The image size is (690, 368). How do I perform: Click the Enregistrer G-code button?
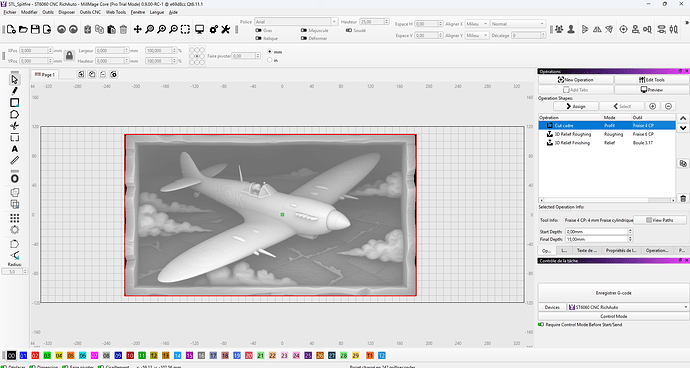613,293
